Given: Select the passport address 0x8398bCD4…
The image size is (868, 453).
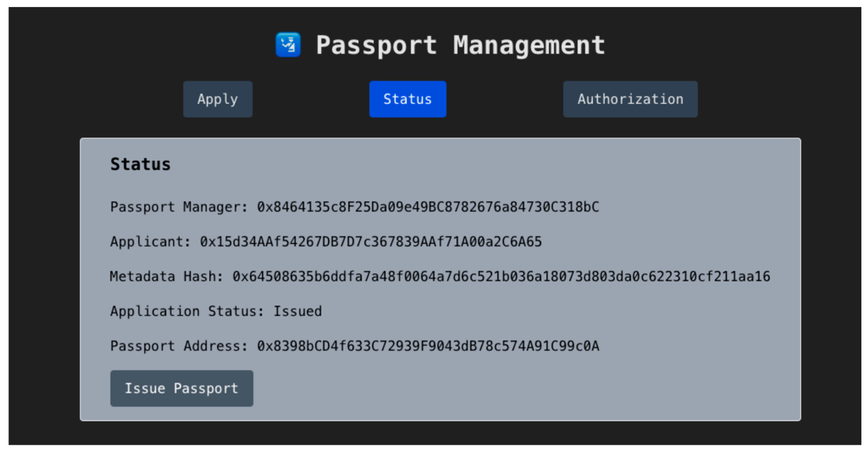Looking at the screenshot, I should tap(428, 346).
